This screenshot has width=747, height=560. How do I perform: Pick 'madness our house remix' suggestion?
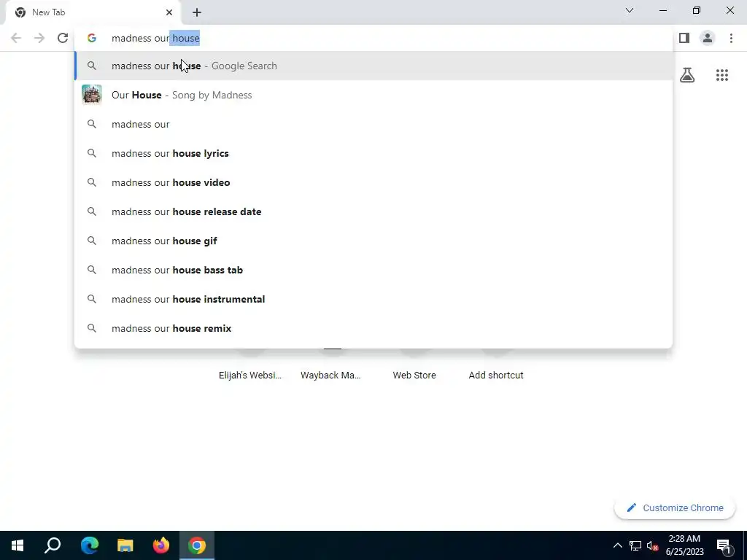click(373, 328)
